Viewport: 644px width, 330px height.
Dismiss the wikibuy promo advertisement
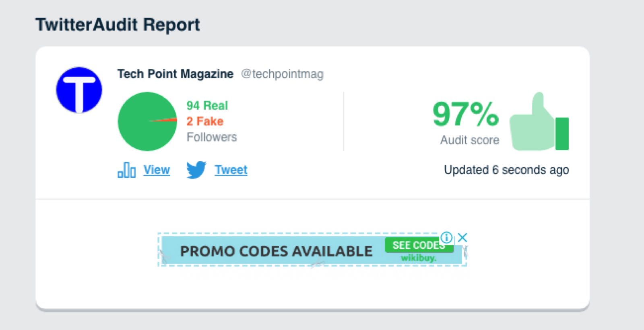coord(462,238)
